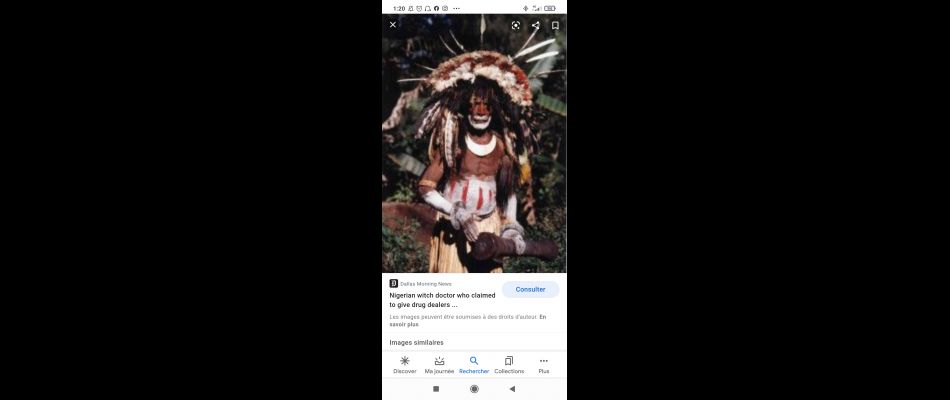This screenshot has height=400, width=950.
Task: Tap the Android recent apps square button
Action: pyautogui.click(x=436, y=389)
